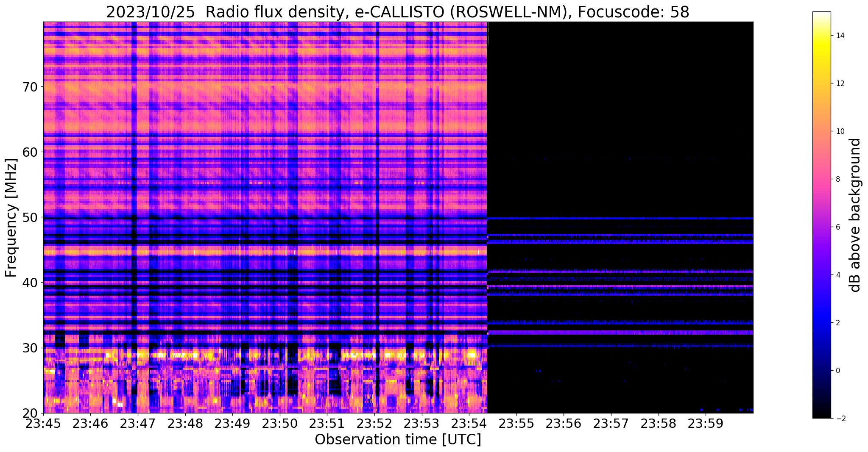Click the 23:52 time tick label
Image resolution: width=868 pixels, height=452 pixels.
click(374, 424)
